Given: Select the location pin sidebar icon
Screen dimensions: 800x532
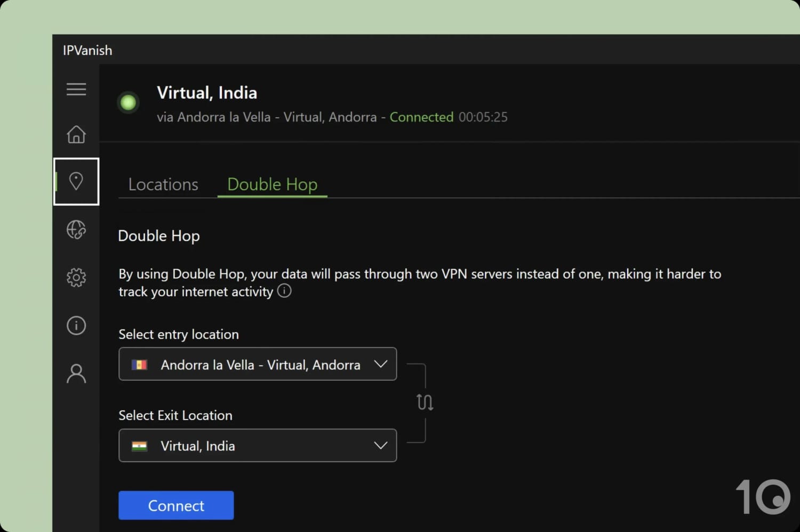Looking at the screenshot, I should point(76,181).
